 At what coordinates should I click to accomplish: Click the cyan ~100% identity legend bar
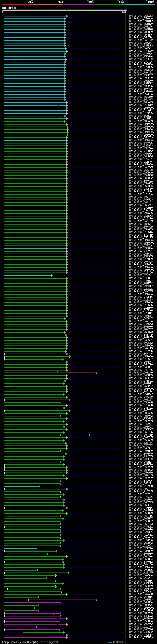click(x=139, y=4)
